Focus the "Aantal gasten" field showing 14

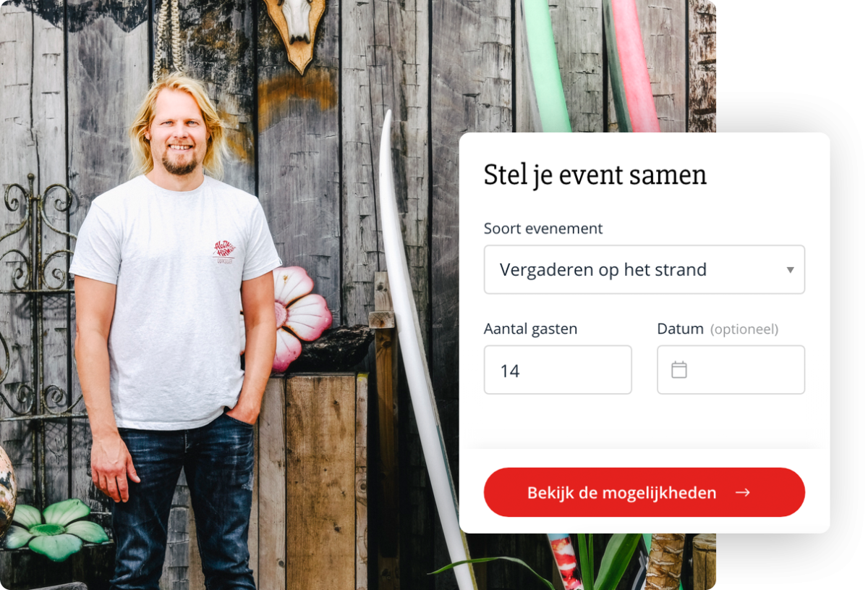click(558, 370)
